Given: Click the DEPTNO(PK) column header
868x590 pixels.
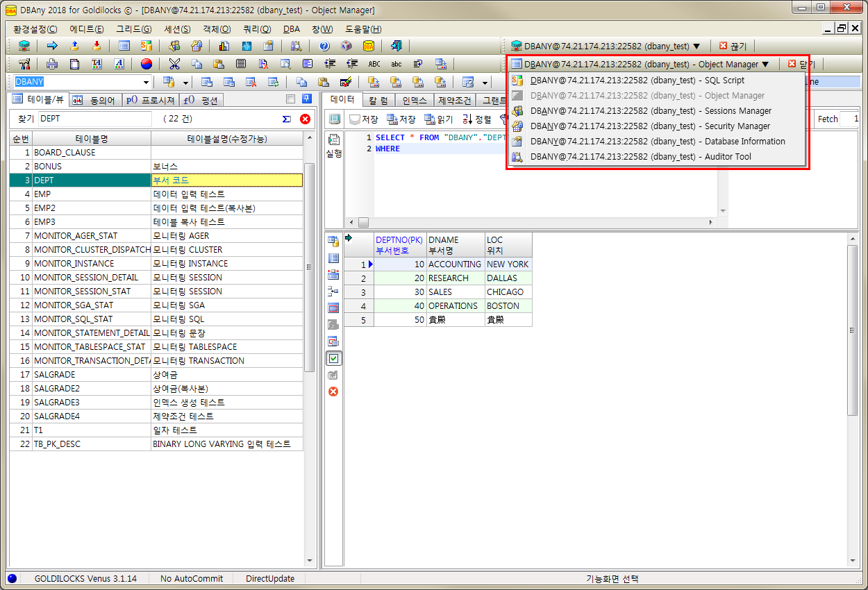Looking at the screenshot, I should coord(399,245).
